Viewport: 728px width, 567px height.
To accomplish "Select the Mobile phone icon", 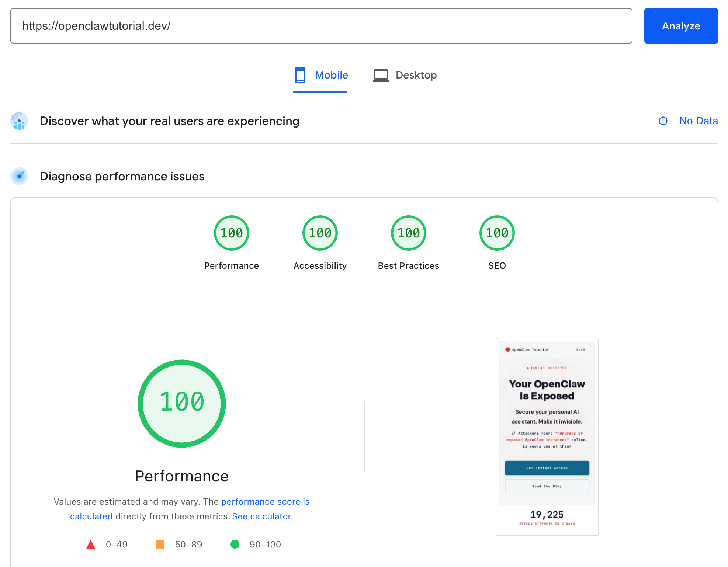I will click(300, 75).
